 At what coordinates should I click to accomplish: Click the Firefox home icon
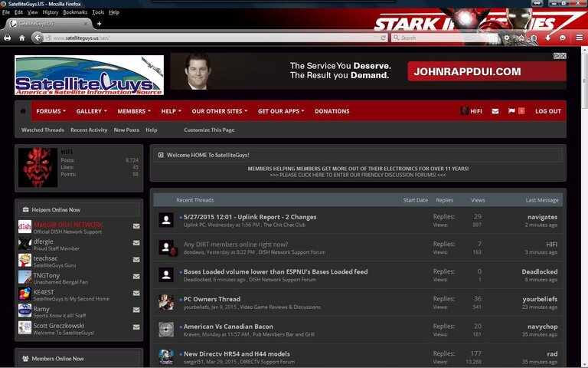coord(22,38)
